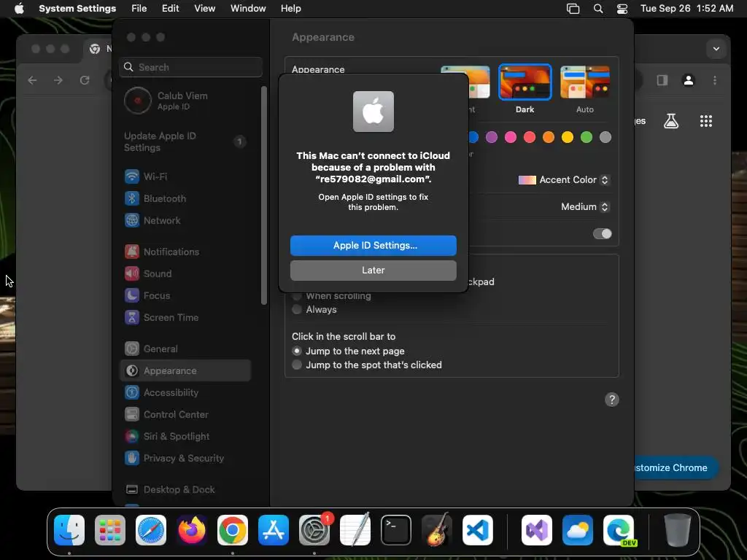This screenshot has width=747, height=560.
Task: Click Chrome profile avatar icon
Action: click(x=689, y=80)
